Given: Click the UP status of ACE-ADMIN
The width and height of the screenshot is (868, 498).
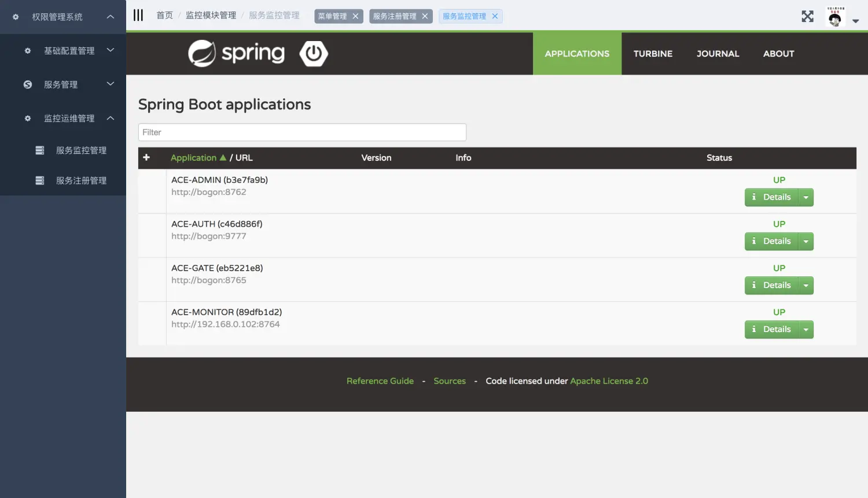Looking at the screenshot, I should (779, 180).
